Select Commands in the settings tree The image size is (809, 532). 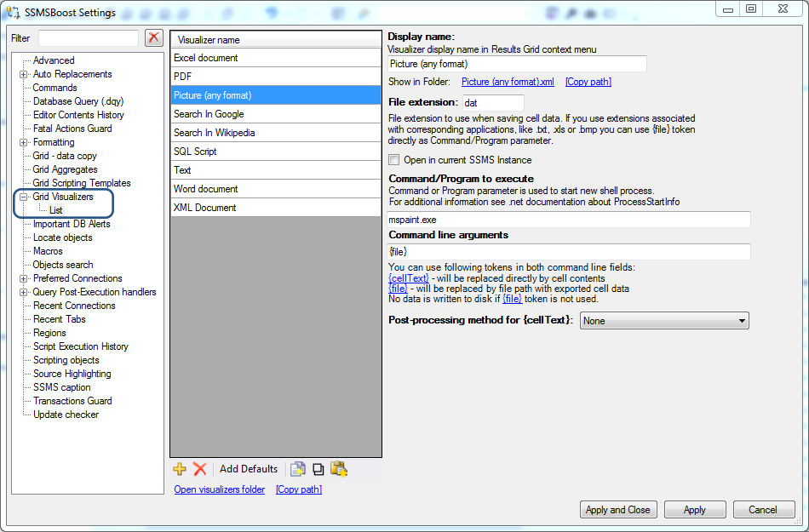click(55, 88)
